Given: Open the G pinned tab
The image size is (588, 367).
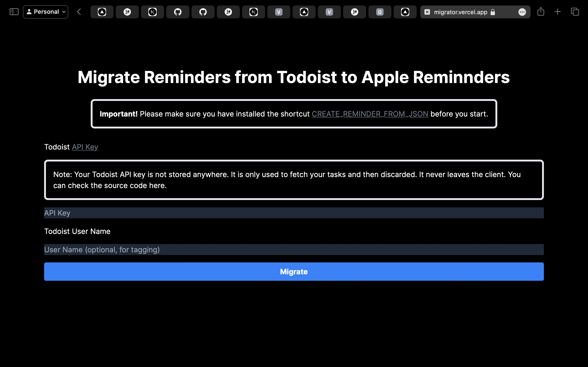Looking at the screenshot, I should (379, 12).
